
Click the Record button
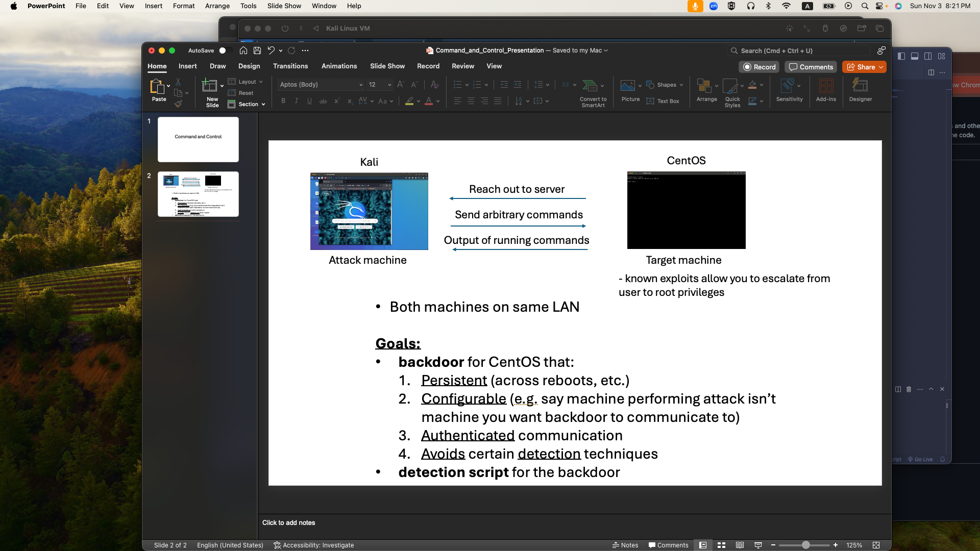click(759, 67)
